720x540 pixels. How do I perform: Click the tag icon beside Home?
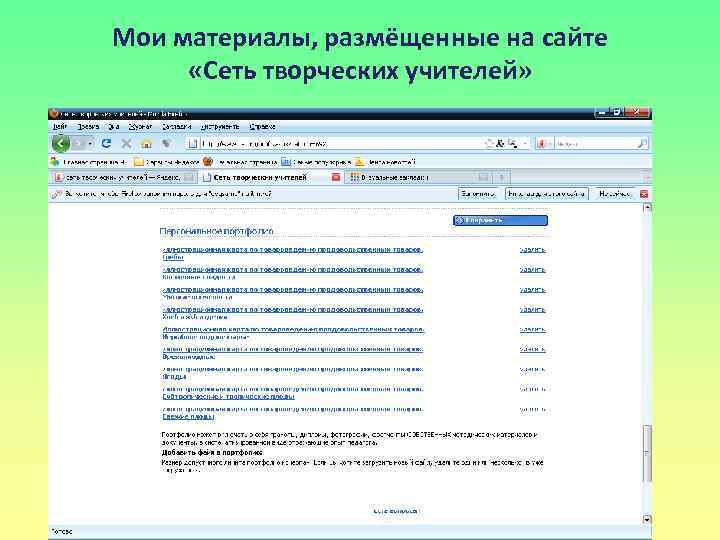click(x=167, y=144)
